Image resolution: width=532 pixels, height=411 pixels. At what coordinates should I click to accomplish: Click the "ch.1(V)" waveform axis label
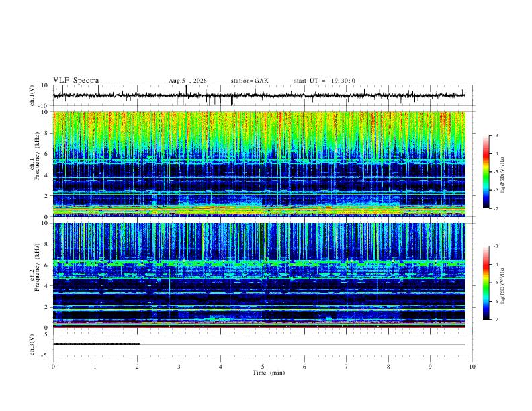click(32, 95)
